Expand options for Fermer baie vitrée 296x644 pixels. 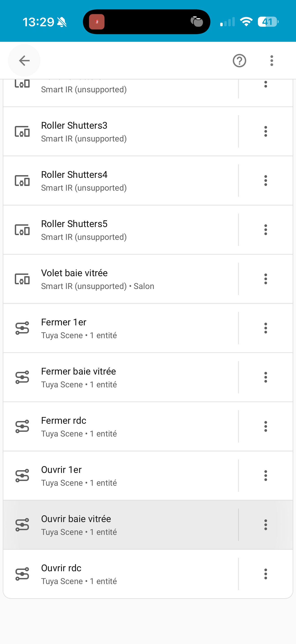[x=266, y=377]
